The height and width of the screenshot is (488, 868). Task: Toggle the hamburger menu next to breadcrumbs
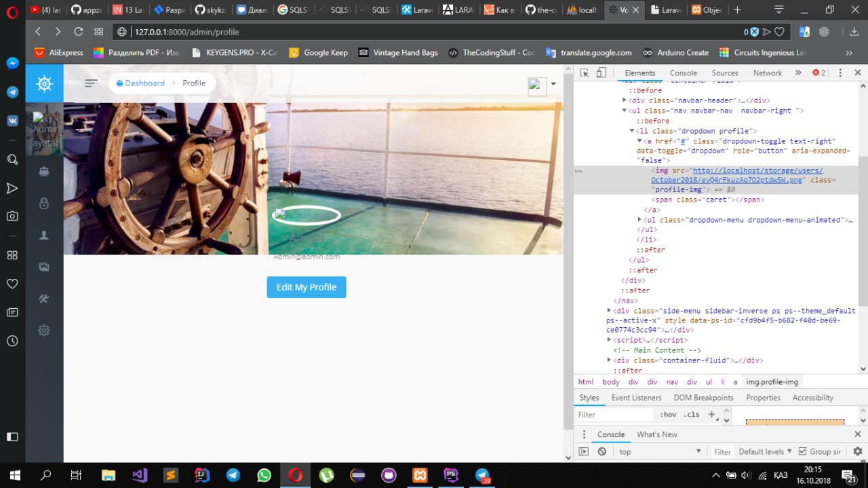(x=91, y=83)
